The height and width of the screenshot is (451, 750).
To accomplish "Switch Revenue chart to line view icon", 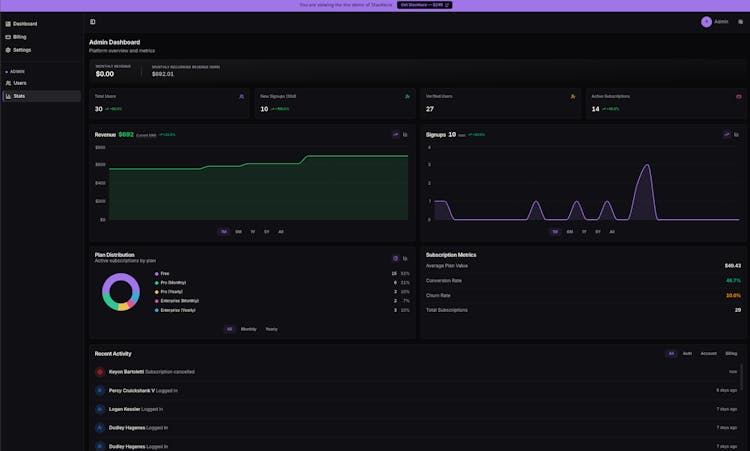I will [395, 134].
